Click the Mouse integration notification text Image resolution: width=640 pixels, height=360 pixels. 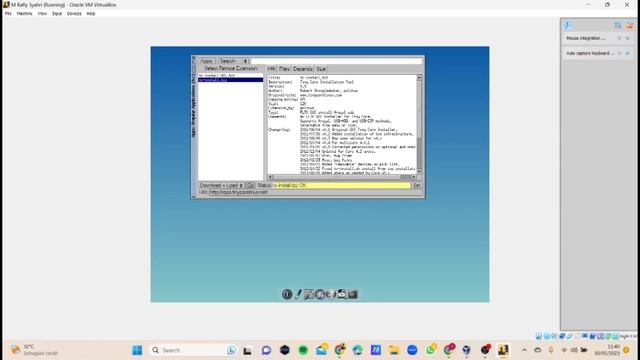pyautogui.click(x=586, y=38)
